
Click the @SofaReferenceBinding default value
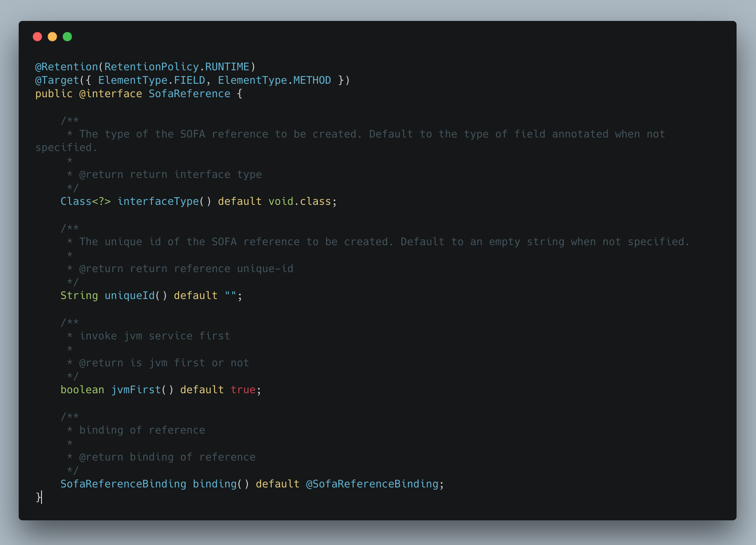coord(372,484)
